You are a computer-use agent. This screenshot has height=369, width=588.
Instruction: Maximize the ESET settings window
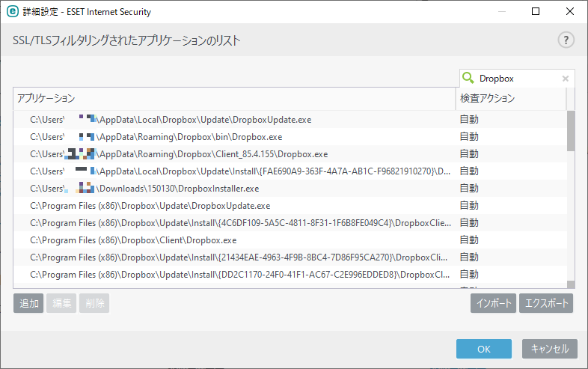coord(536,12)
